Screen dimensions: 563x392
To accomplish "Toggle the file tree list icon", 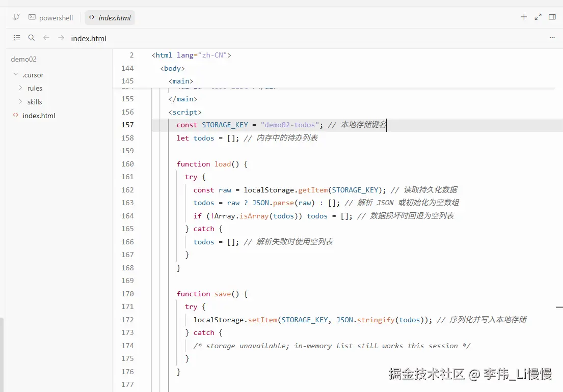I will (x=17, y=38).
